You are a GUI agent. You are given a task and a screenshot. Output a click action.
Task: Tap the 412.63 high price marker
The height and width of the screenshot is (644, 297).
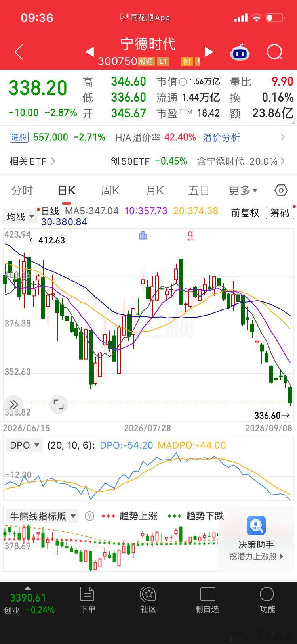click(47, 240)
